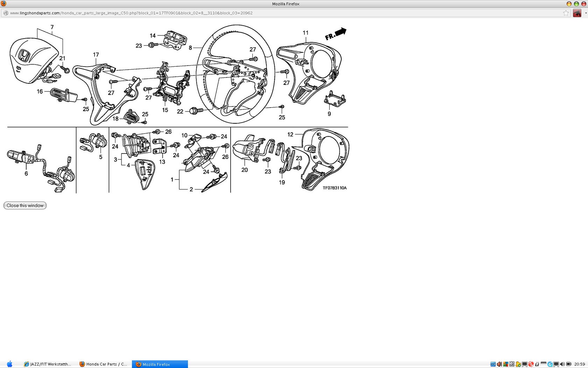Screen dimensions: 588x368
Task: Click the red speaker audio tray icon
Action: pos(499,364)
